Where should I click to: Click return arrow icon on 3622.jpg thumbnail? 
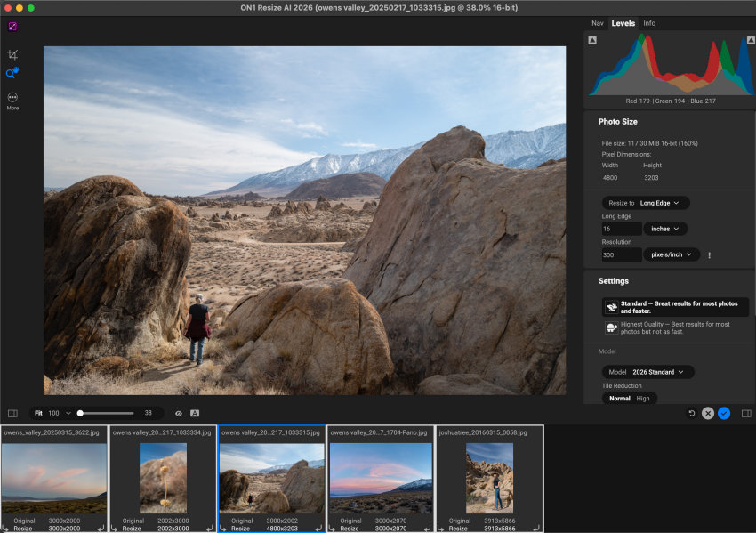pyautogui.click(x=101, y=529)
